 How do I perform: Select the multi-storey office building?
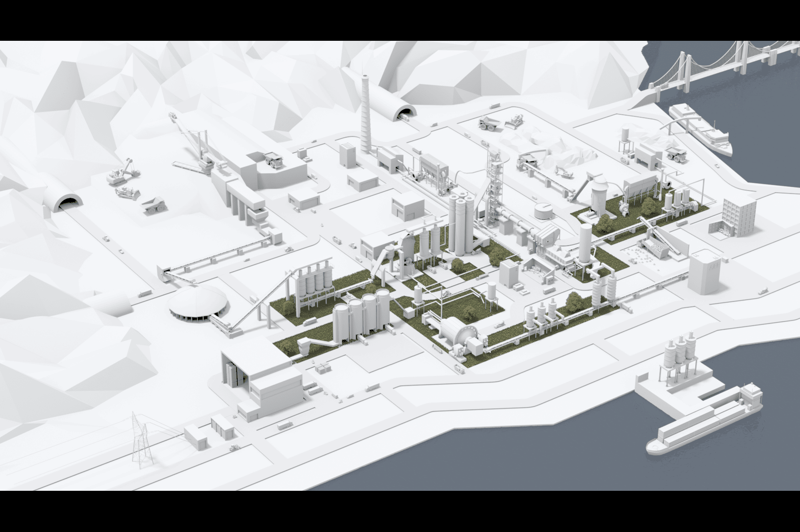click(739, 217)
